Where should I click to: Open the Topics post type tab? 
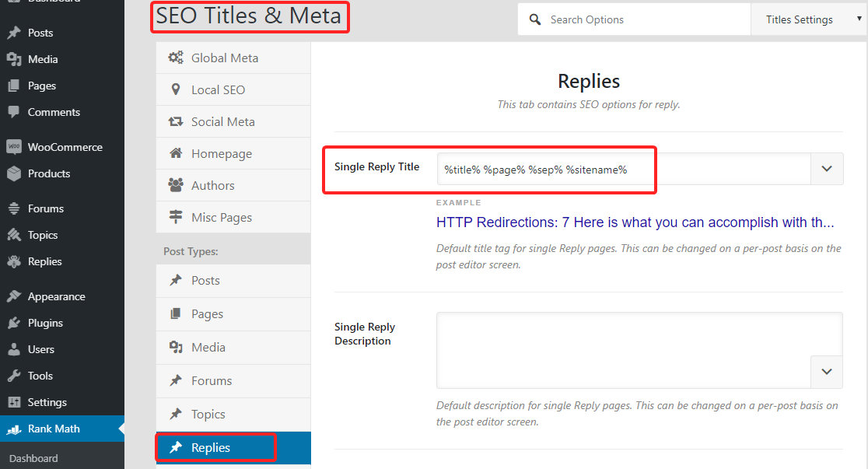(208, 414)
